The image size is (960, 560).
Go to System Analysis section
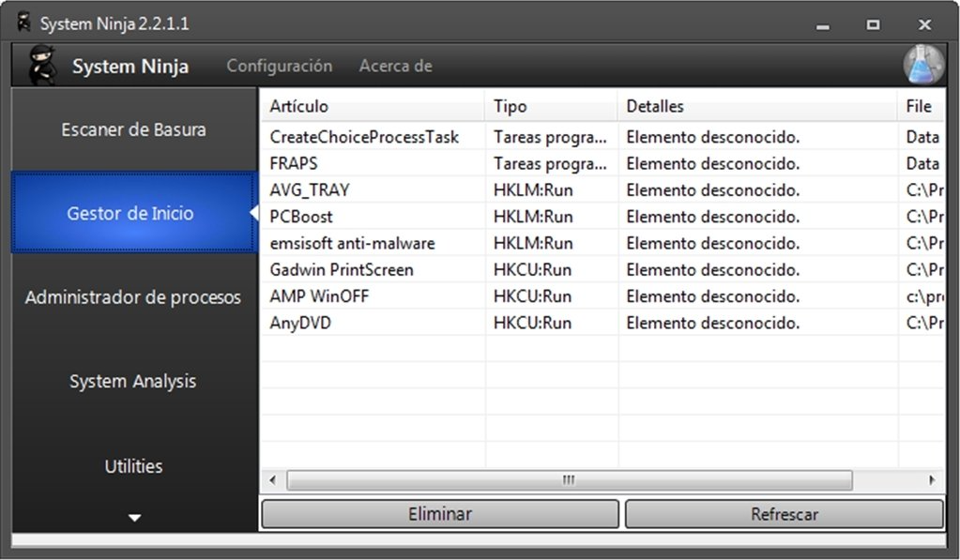pyautogui.click(x=133, y=381)
